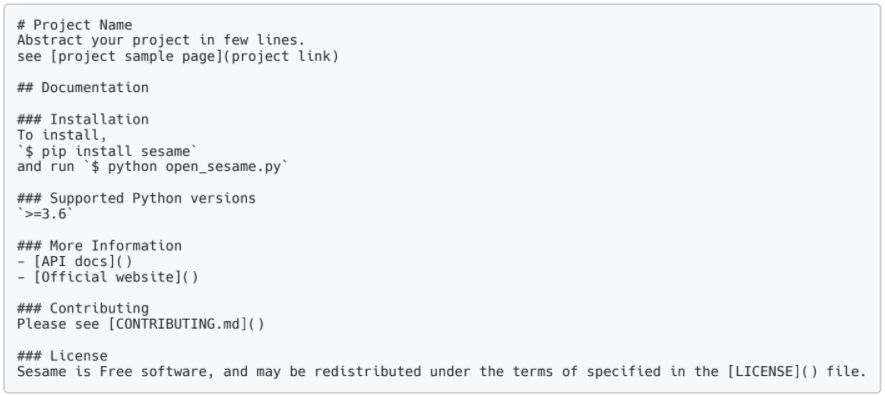
Task: Click the '[LICENSE]()' link text
Action: [x=772, y=371]
